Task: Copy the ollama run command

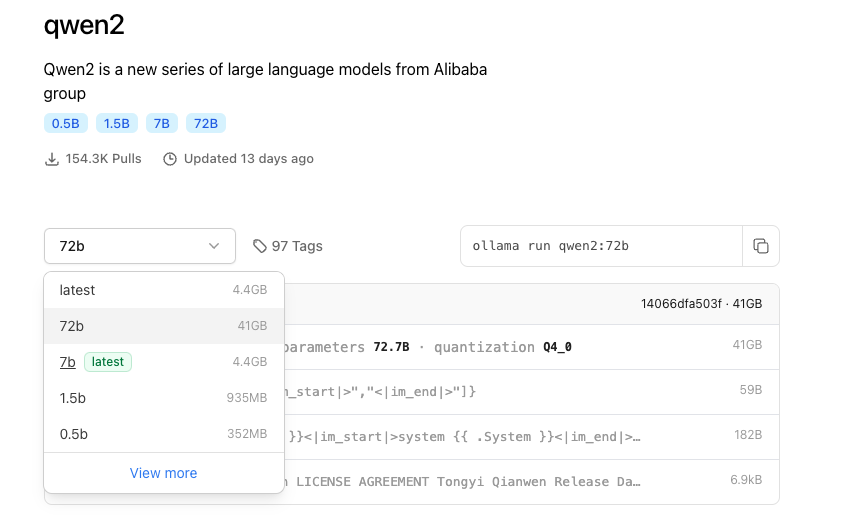Action: point(760,246)
